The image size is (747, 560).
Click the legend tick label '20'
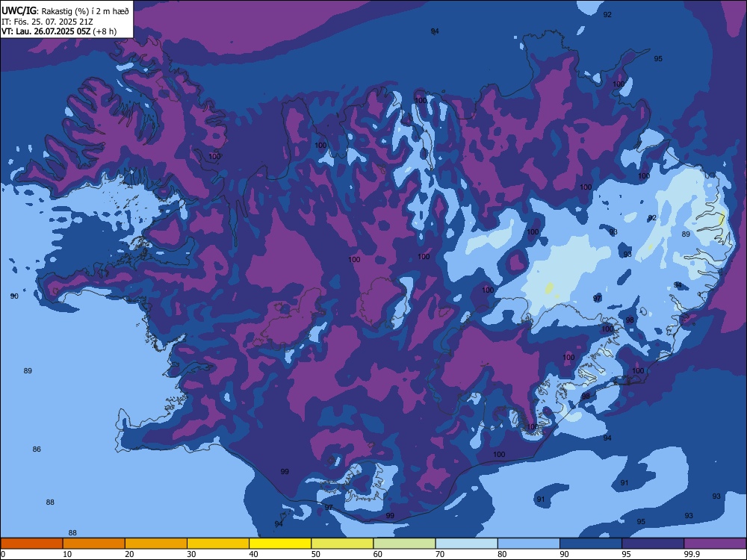click(129, 554)
